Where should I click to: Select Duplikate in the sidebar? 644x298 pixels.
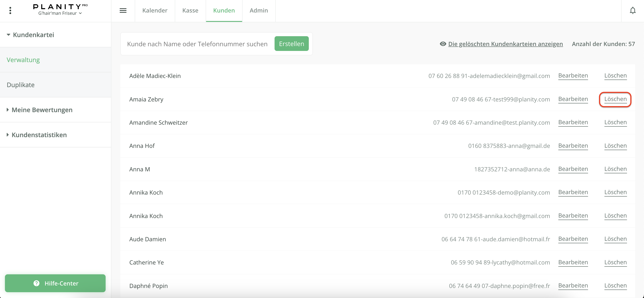[x=21, y=85]
